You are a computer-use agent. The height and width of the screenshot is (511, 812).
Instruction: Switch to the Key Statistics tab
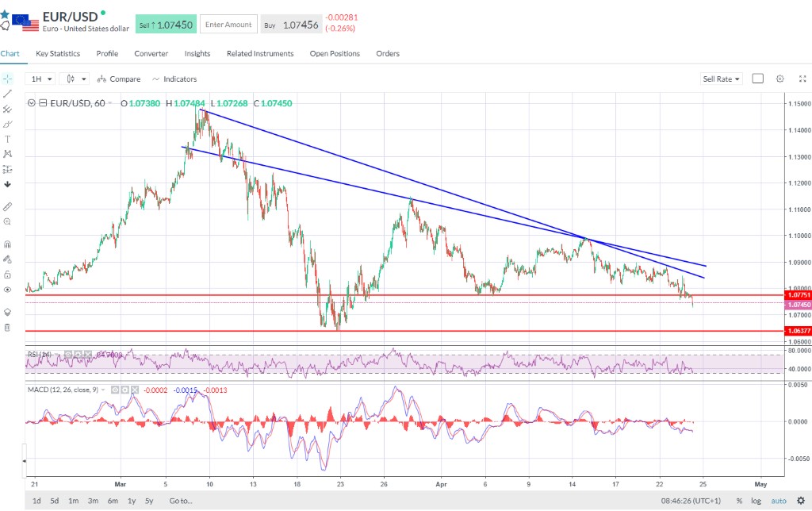pos(58,54)
